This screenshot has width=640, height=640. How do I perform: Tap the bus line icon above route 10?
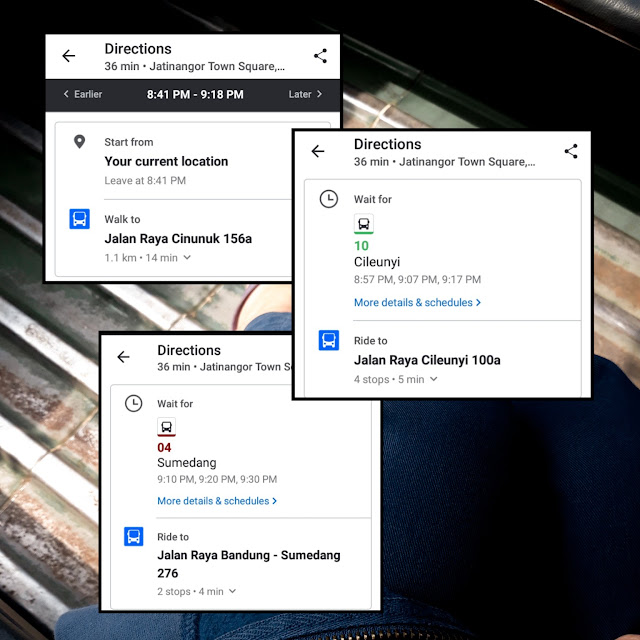coord(364,224)
